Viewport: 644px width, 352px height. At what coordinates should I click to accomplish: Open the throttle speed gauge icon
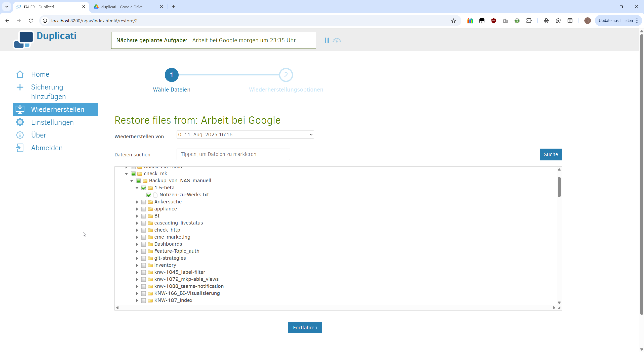337,40
